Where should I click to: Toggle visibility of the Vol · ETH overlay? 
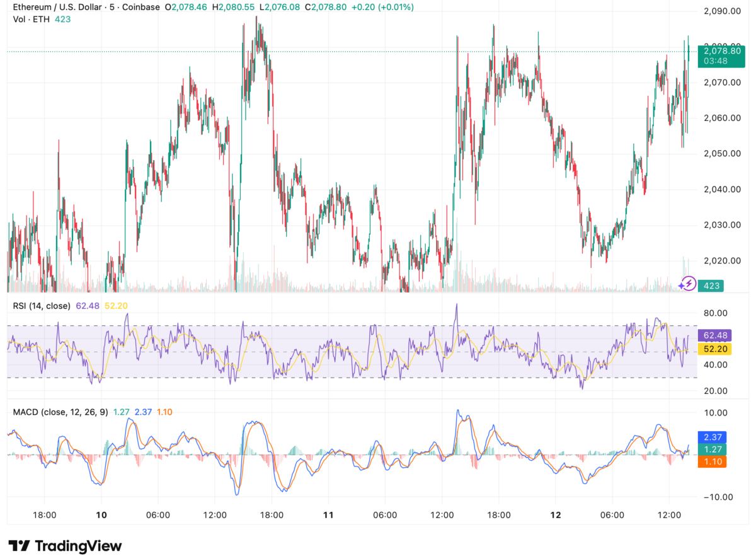29,20
